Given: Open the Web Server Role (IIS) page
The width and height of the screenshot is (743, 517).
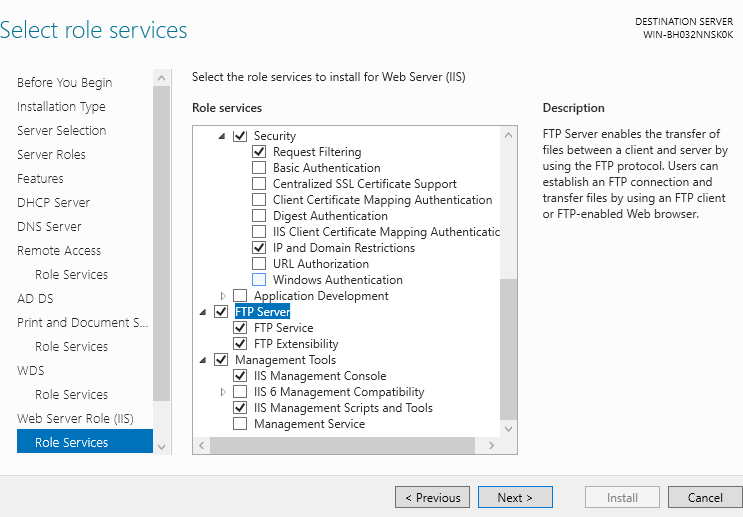Looking at the screenshot, I should click(75, 419).
